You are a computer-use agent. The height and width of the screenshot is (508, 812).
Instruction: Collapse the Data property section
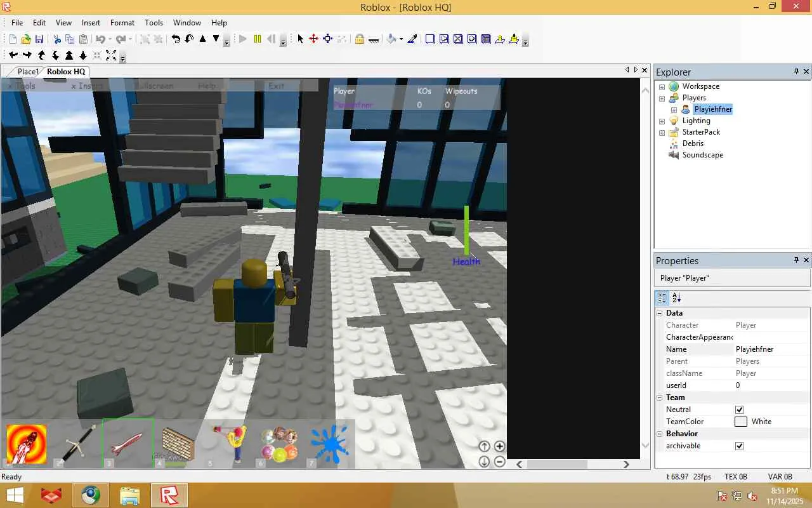click(x=660, y=313)
